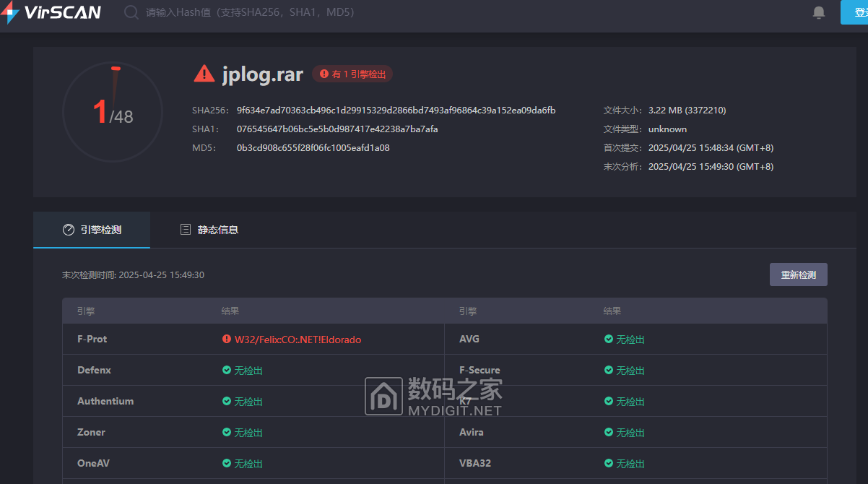Click the document icon on 静态信息 tab
Viewport: 868px width, 484px height.
click(186, 230)
